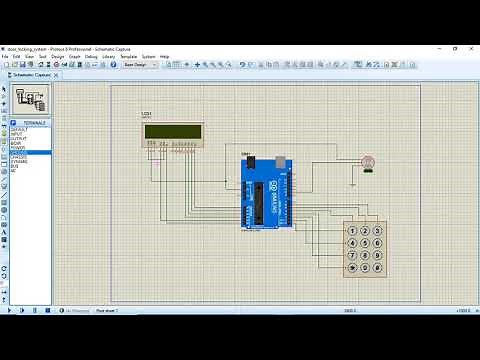This screenshot has height=360, width=480.
Task: Select the Buses mode tool
Action: (x=4, y=126)
